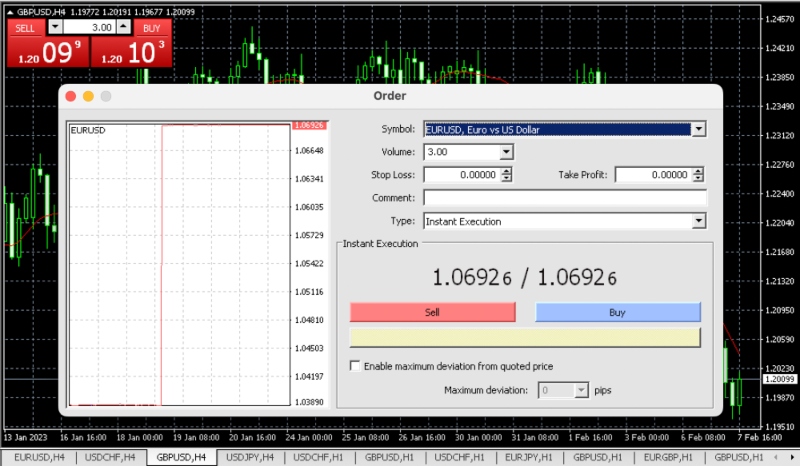
Task: Collapse the one-click trading panel triangle
Action: pos(10,12)
